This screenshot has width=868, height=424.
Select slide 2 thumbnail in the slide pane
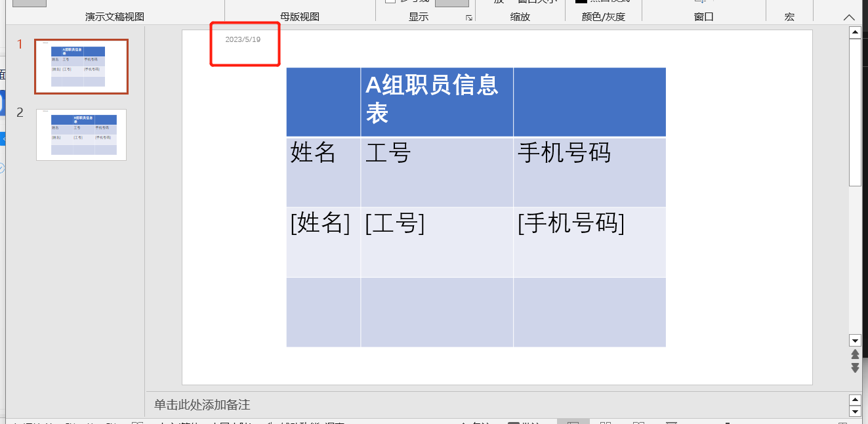pyautogui.click(x=81, y=134)
